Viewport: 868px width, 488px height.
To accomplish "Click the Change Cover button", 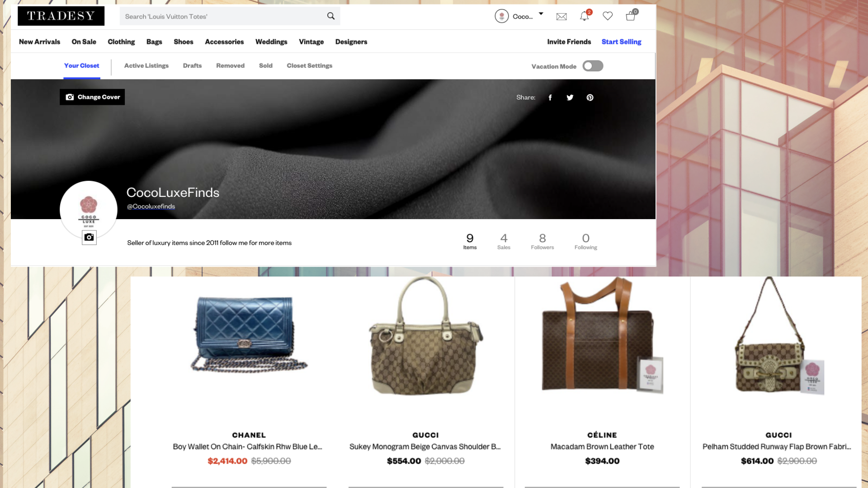I will tap(92, 97).
